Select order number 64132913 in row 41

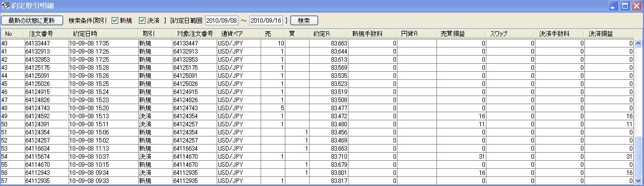pyautogui.click(x=37, y=52)
